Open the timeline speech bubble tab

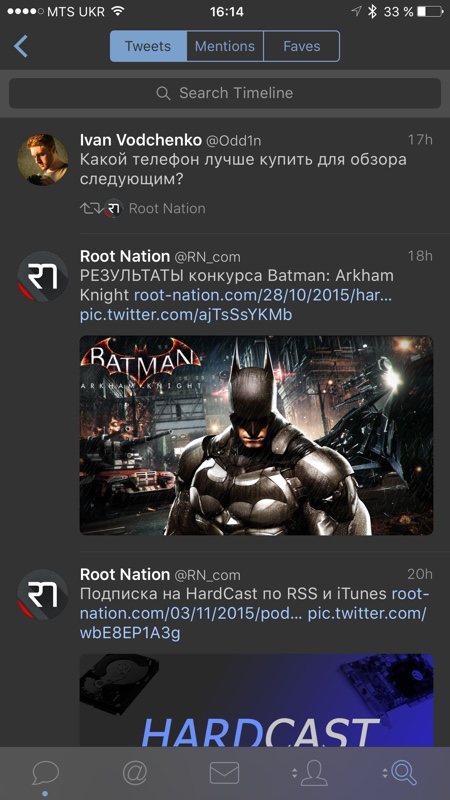point(45,773)
